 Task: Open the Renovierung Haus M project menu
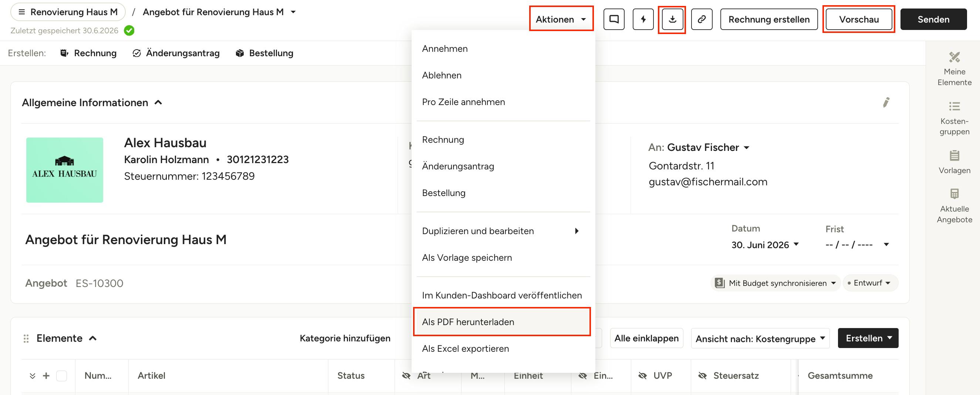tap(68, 12)
